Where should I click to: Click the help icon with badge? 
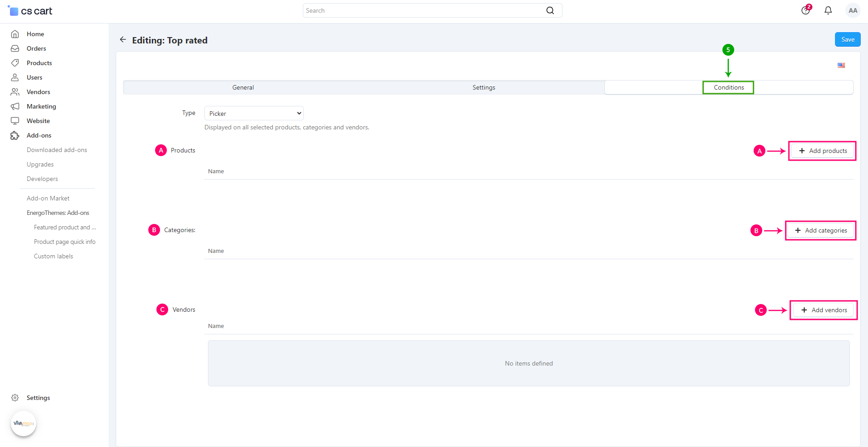click(806, 10)
